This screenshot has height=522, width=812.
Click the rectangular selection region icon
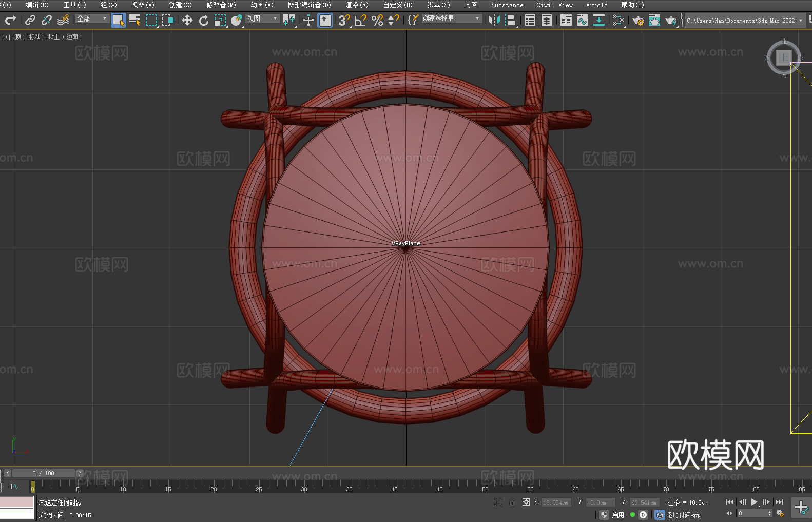tap(151, 20)
